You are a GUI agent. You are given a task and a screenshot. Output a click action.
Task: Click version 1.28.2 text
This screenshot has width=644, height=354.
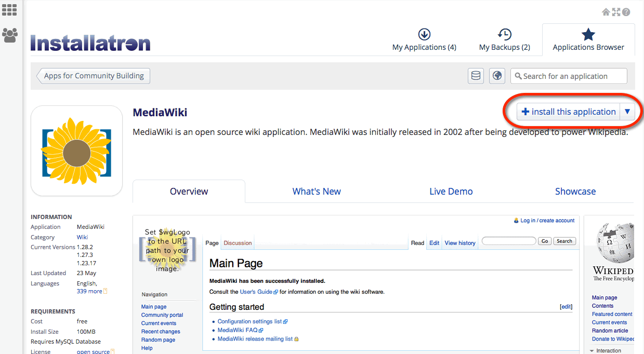[x=85, y=247]
